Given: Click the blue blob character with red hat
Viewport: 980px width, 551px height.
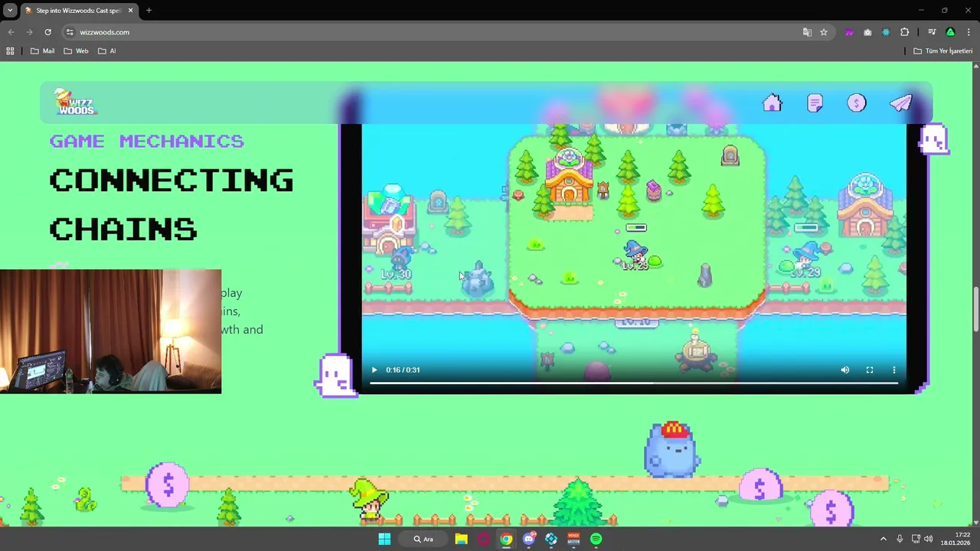Looking at the screenshot, I should pyautogui.click(x=671, y=449).
